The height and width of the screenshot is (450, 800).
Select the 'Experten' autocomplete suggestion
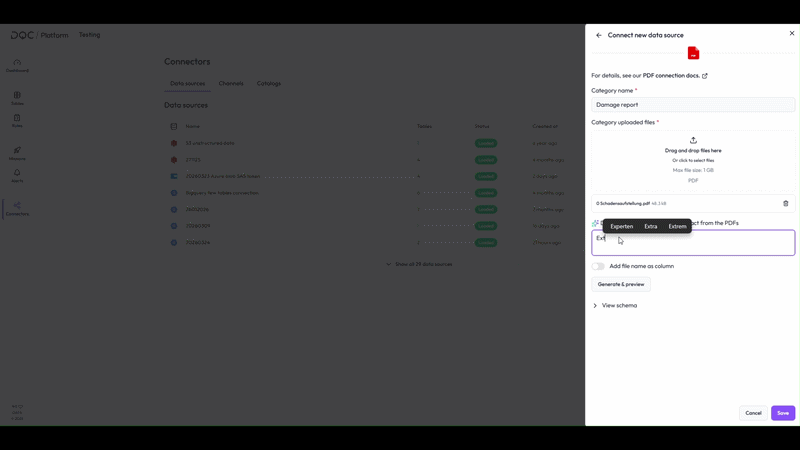(x=621, y=227)
